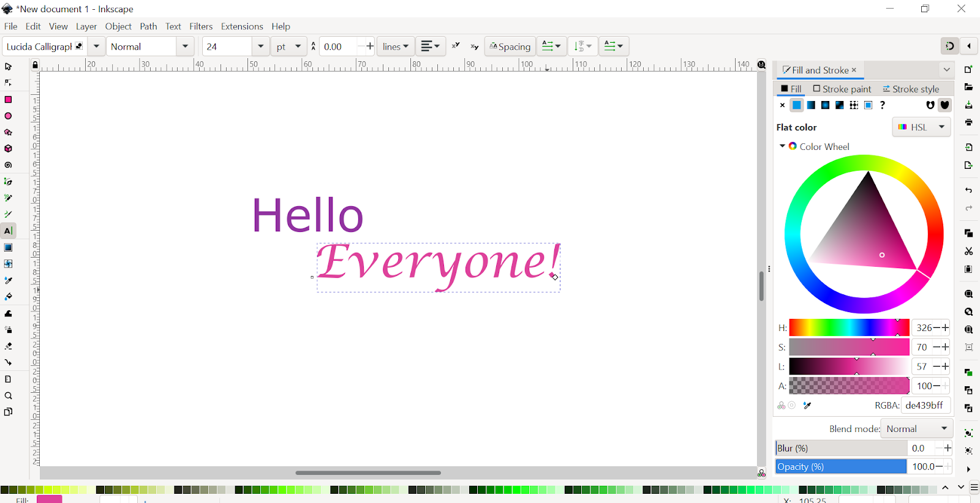980x503 pixels.
Task: Select the Paint Bucket tool
Action: tap(8, 297)
